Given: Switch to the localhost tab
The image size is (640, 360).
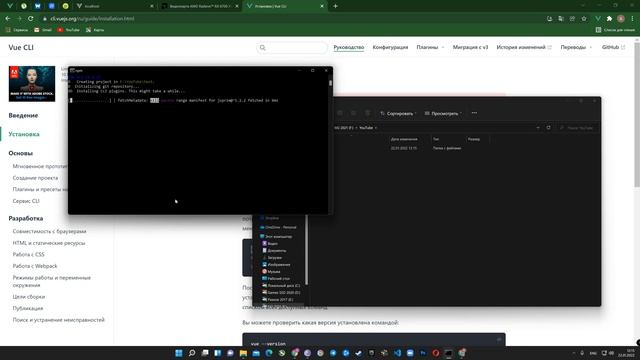Looking at the screenshot, I should click(114, 6).
